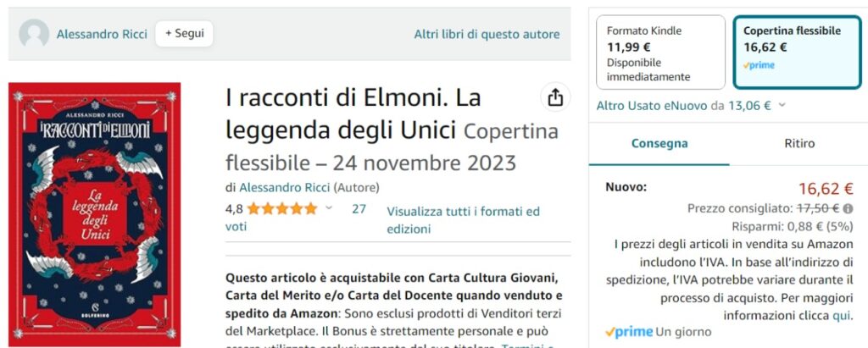Viewport: 868px width, 348px height.
Task: Click the five-star rating graphic
Action: (x=281, y=208)
